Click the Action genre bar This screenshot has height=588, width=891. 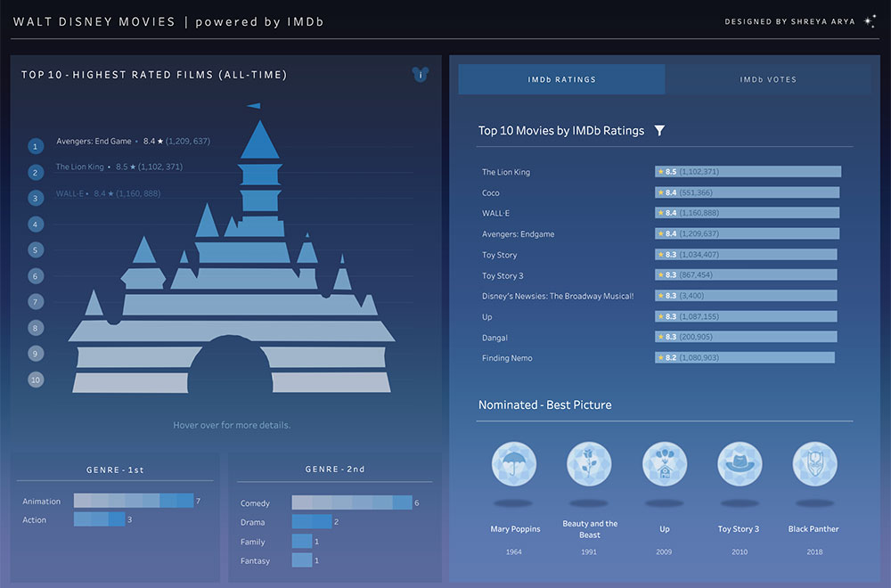pyautogui.click(x=99, y=519)
